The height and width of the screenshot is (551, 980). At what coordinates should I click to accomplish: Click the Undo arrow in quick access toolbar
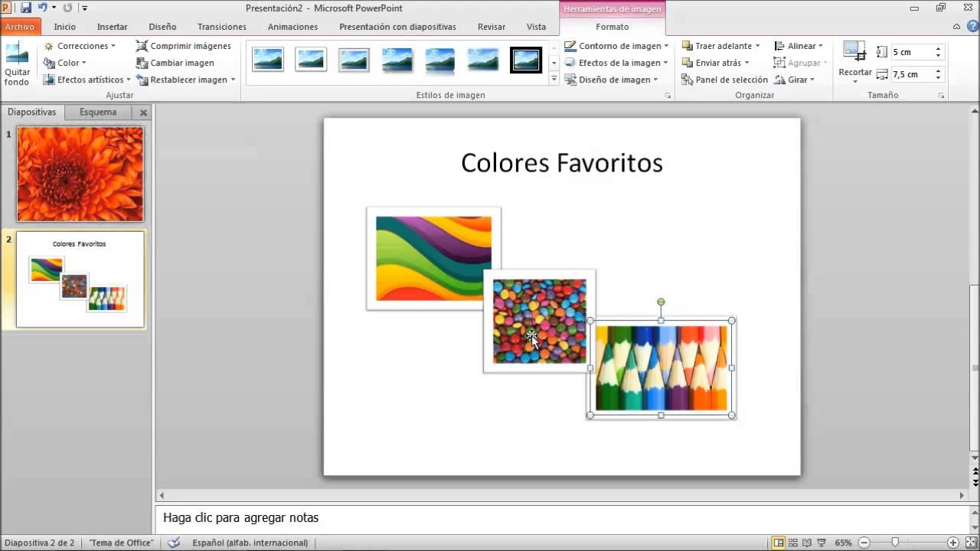click(x=43, y=8)
